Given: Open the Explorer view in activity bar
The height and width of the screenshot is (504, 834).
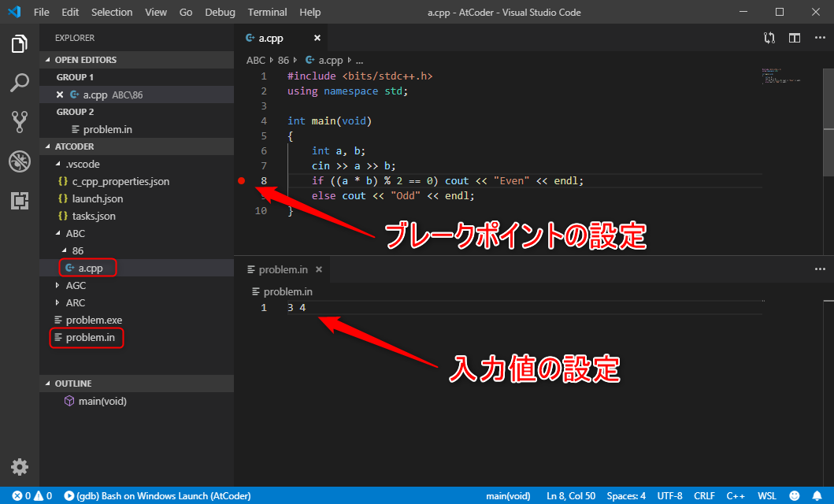Looking at the screenshot, I should tap(20, 44).
